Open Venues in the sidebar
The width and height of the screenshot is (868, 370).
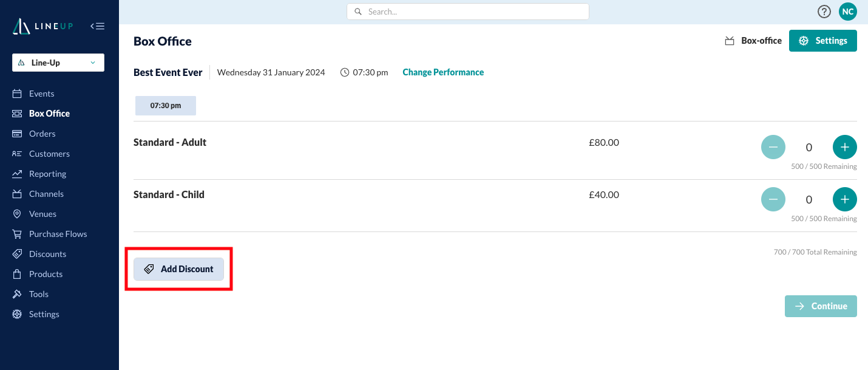42,214
